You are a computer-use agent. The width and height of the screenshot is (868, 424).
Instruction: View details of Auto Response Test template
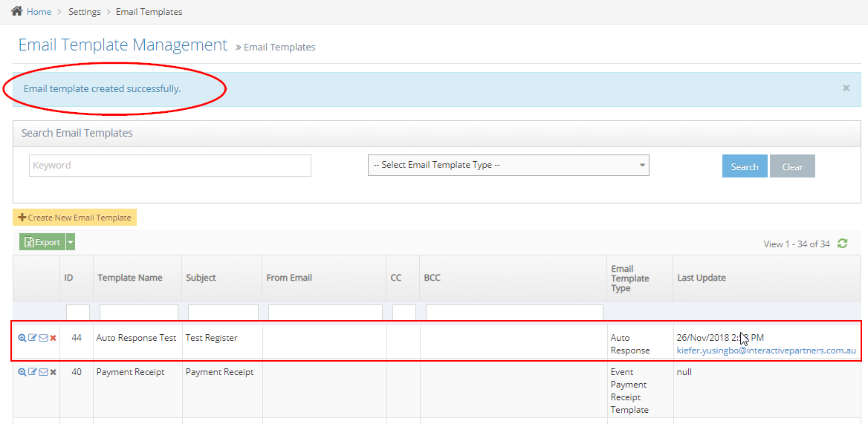click(22, 339)
